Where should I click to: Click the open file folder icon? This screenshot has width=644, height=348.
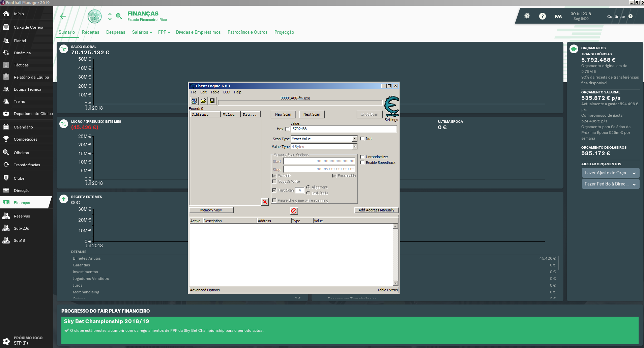[x=203, y=101]
